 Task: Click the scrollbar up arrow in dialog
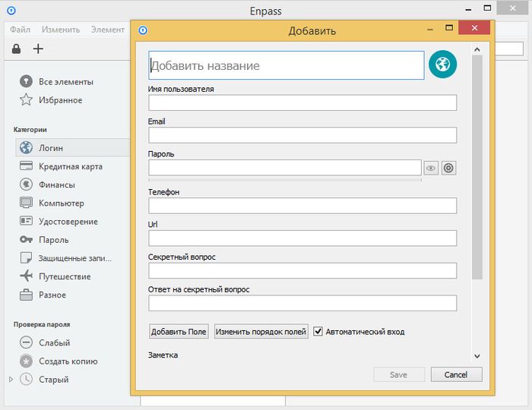click(477, 50)
